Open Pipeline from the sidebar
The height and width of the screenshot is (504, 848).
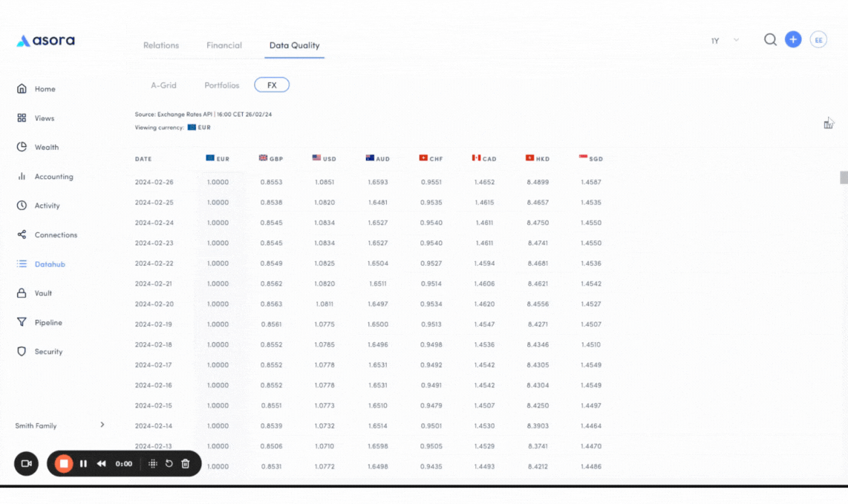coord(48,323)
